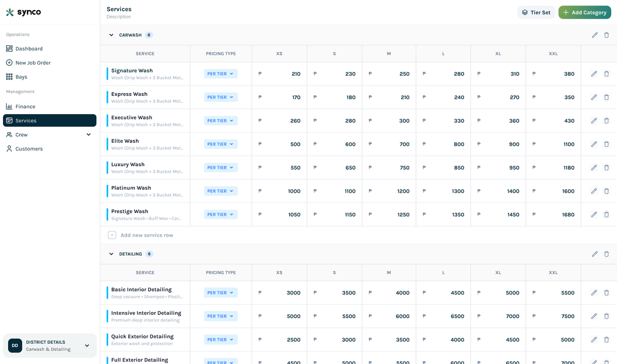This screenshot has width=617, height=364.
Task: Edit the Platinum Wash row
Action: [594, 191]
